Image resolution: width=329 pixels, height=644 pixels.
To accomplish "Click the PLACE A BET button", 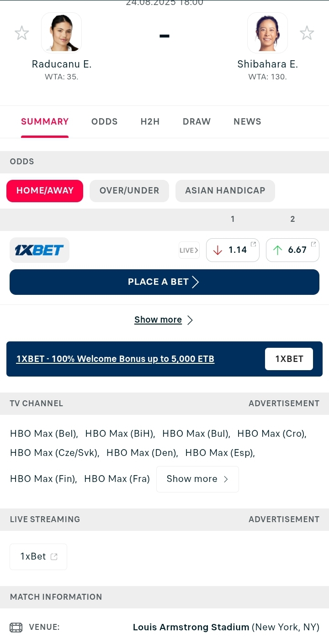I will tap(164, 282).
